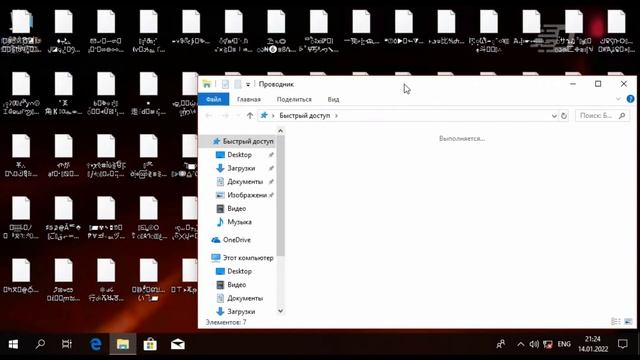Click the search magnifier icon in Explorer
640x360 pixels.
[x=622, y=116]
